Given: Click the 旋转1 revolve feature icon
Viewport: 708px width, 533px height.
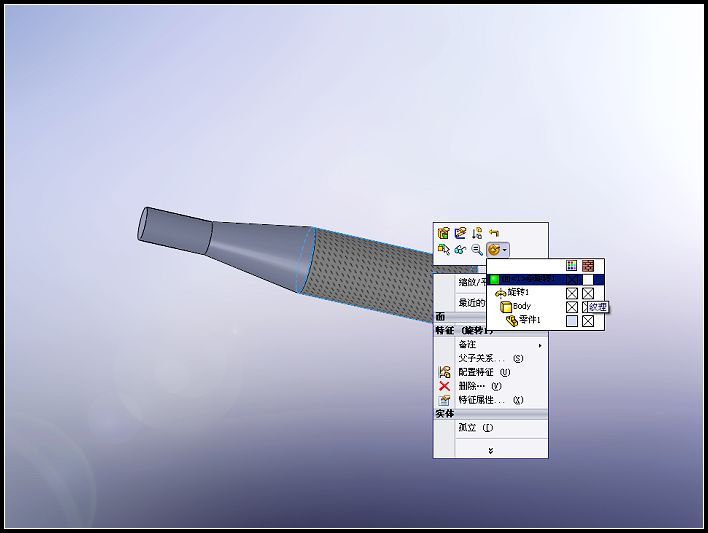Looking at the screenshot, I should point(501,293).
